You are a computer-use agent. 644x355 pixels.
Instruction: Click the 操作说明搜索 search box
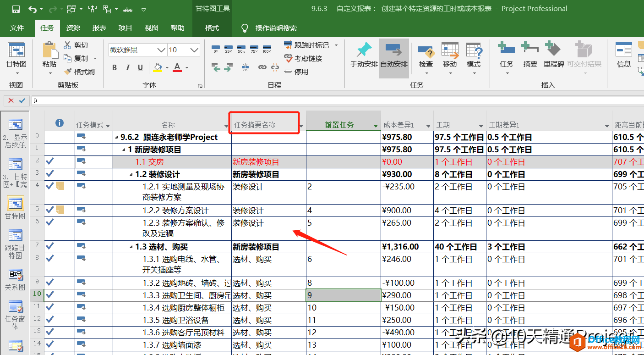pos(276,28)
